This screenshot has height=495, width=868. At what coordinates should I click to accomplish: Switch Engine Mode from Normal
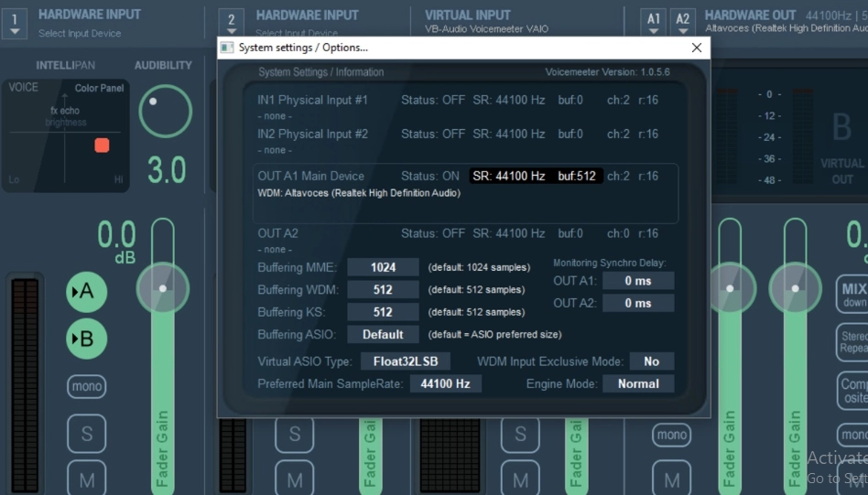point(638,384)
